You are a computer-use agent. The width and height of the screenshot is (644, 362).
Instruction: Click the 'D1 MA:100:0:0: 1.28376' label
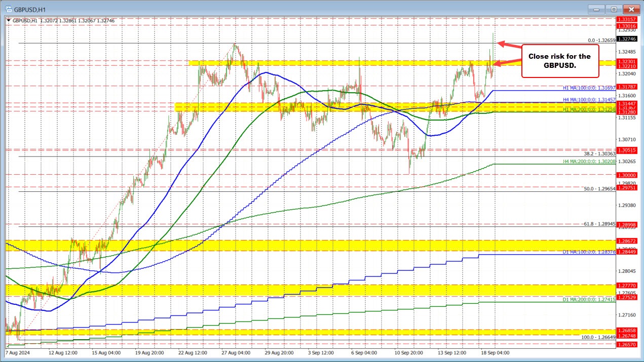(x=589, y=252)
